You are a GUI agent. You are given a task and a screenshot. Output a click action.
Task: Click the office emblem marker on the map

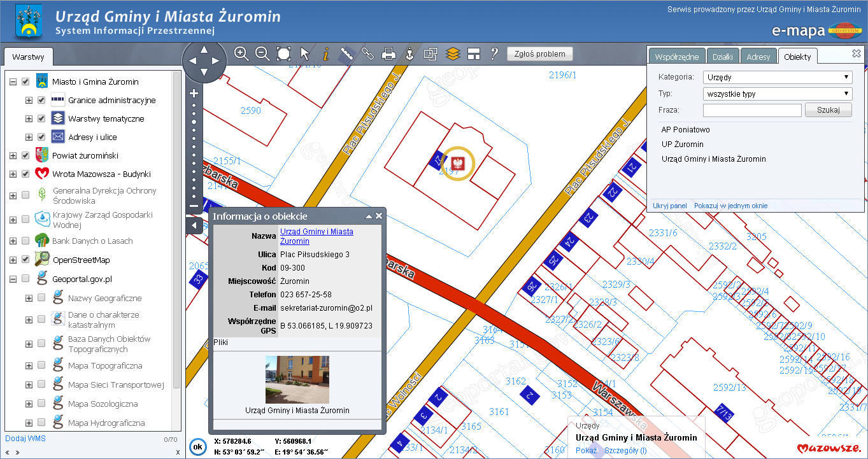(459, 164)
